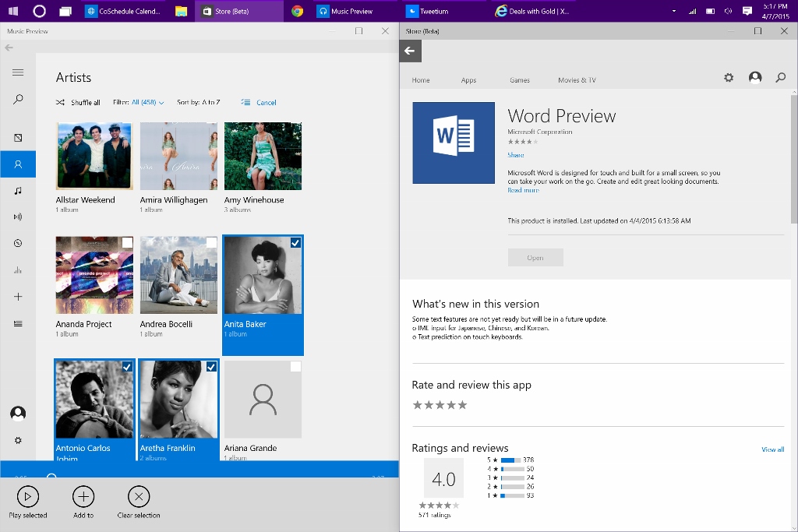Screen dimensions: 798x532
Task: Open Sort by A to Z dropdown
Action: pos(199,102)
